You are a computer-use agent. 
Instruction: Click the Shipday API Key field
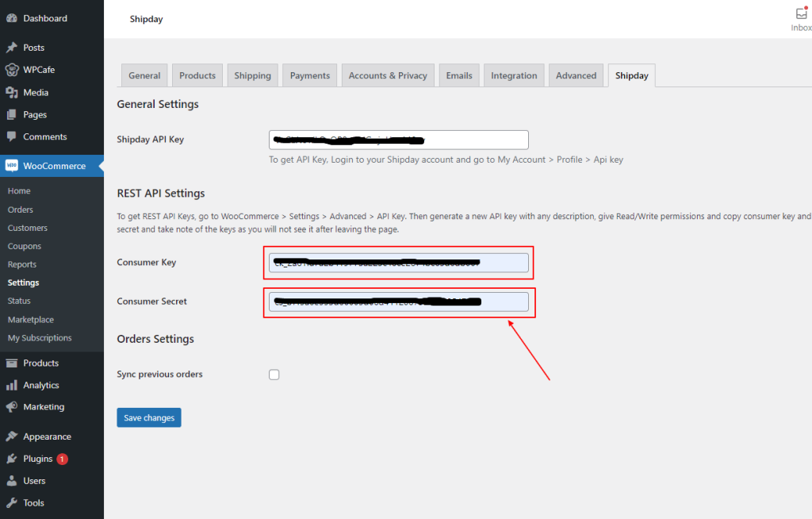click(x=399, y=140)
